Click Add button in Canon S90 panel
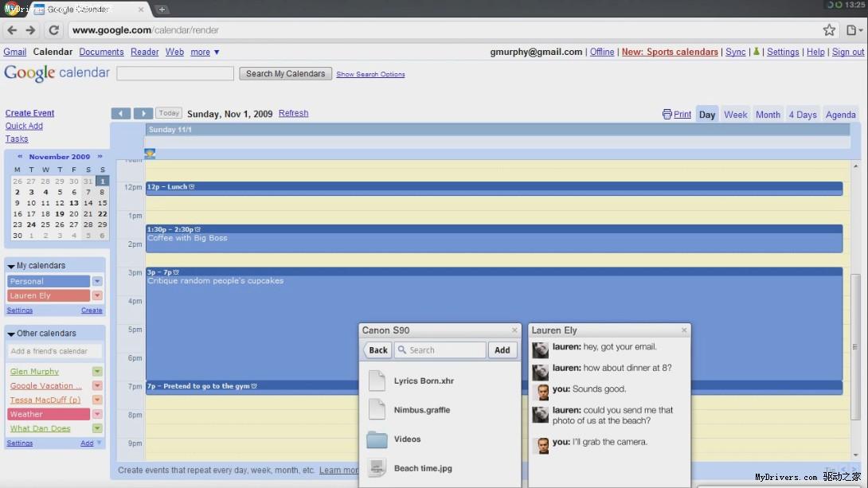The height and width of the screenshot is (488, 868). (502, 350)
